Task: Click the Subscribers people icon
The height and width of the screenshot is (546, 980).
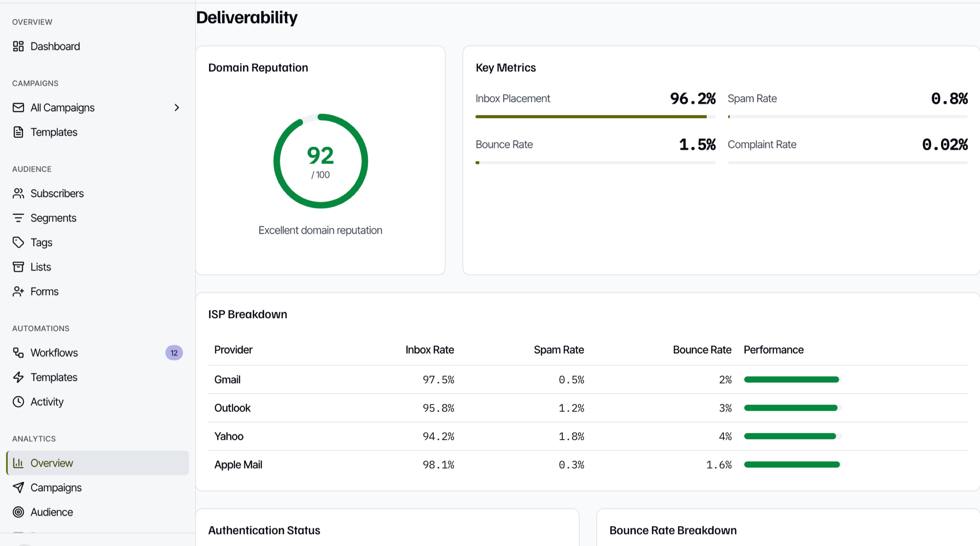Action: tap(18, 193)
